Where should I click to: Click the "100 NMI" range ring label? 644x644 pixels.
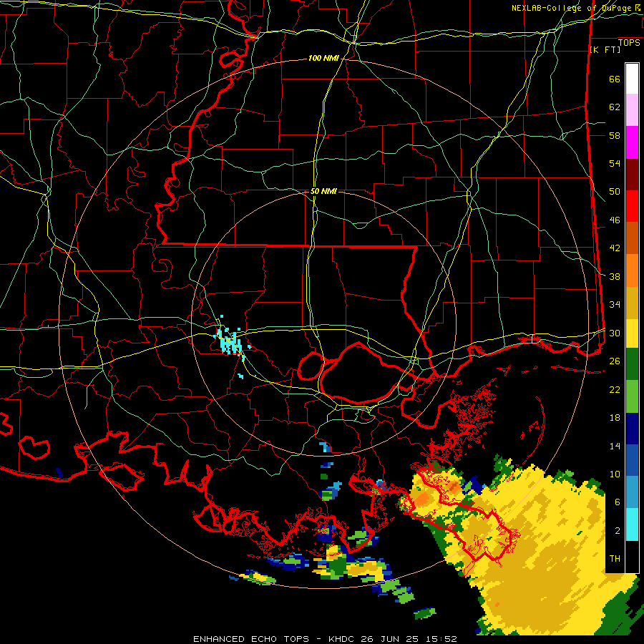[323, 59]
